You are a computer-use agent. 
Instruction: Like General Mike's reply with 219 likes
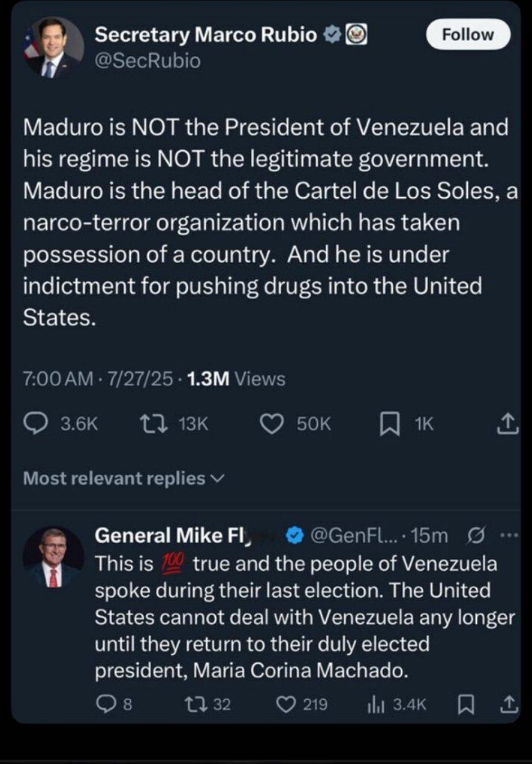coord(286,704)
